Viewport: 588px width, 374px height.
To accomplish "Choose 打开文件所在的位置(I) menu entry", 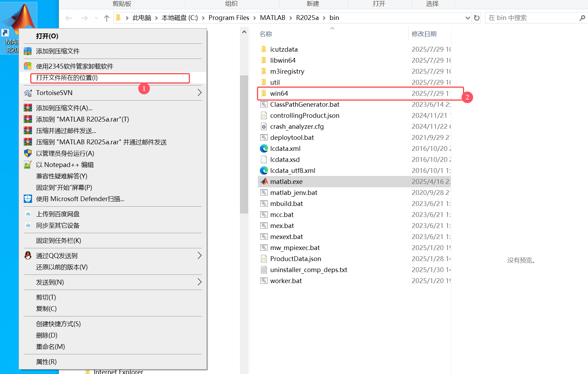I will [113, 78].
